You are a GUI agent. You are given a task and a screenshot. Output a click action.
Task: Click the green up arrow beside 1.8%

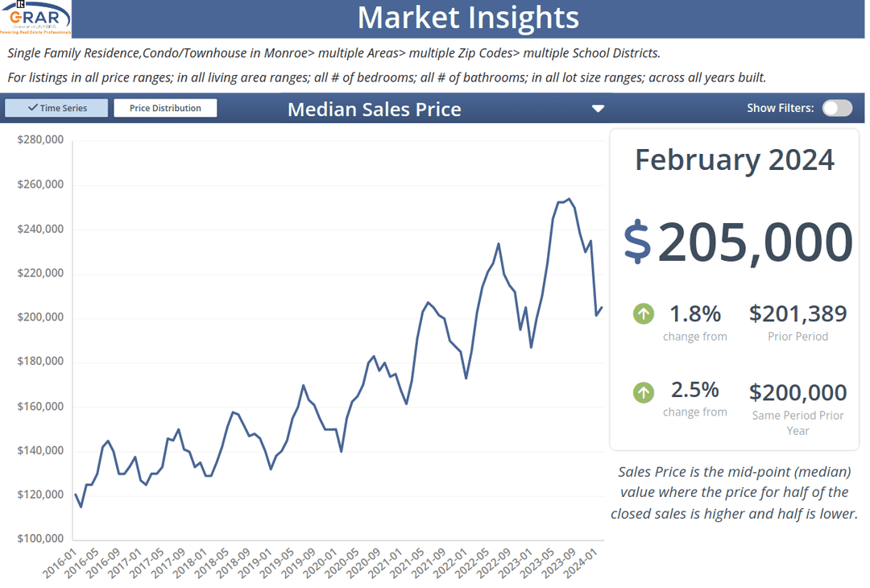[644, 313]
